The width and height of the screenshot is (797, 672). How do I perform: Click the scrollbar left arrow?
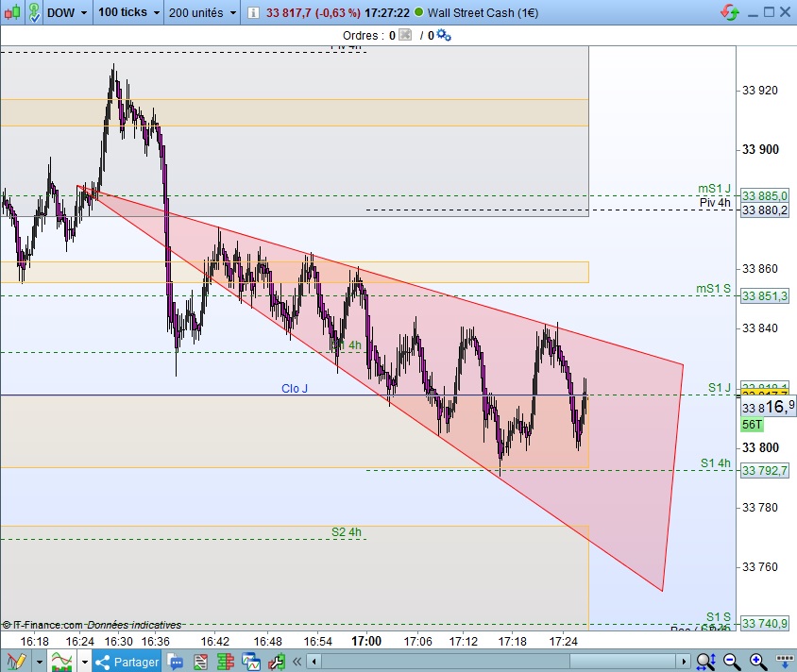[x=314, y=662]
